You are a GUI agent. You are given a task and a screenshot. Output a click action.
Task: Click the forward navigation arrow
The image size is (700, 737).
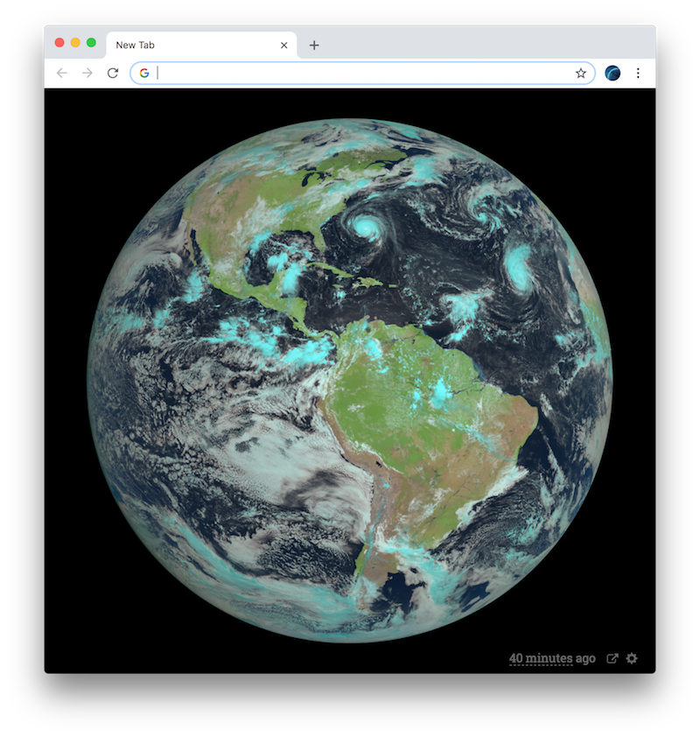[87, 73]
